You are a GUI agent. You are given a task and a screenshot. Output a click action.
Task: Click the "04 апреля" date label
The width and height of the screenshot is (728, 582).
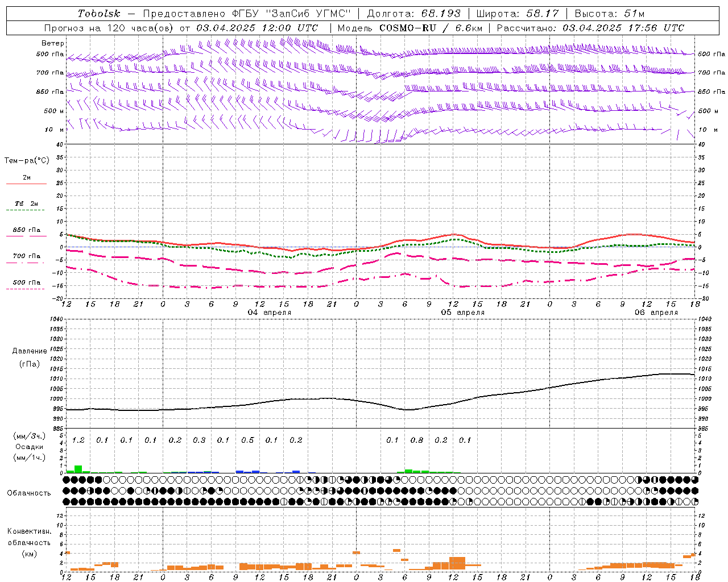270,313
